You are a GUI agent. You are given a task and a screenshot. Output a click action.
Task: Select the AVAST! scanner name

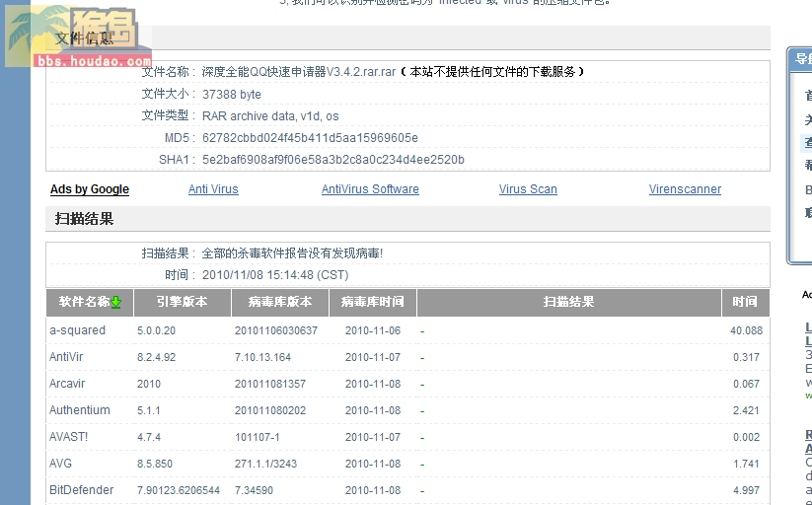69,437
